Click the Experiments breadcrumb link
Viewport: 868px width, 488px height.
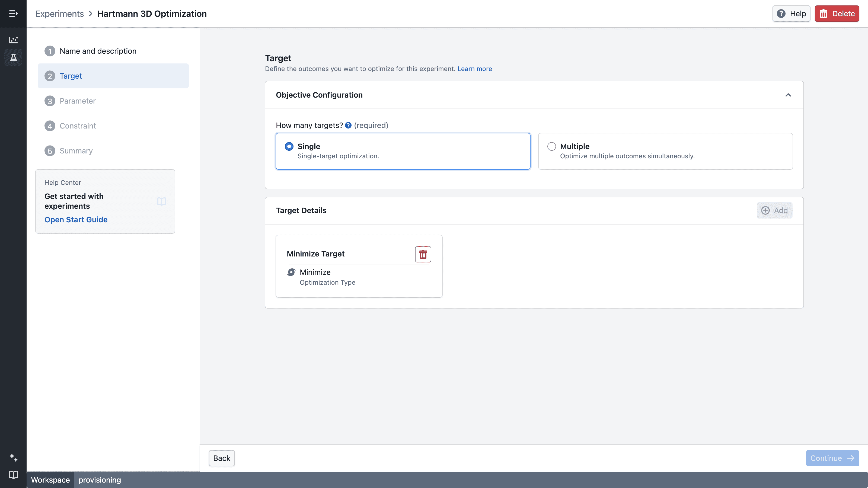coord(60,14)
